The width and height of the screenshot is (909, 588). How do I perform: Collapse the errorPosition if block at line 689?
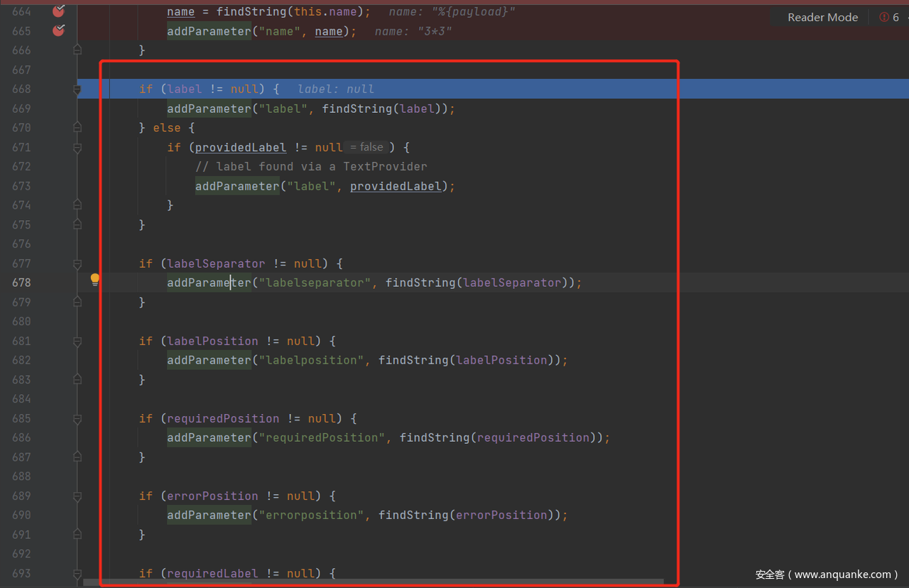(x=77, y=496)
